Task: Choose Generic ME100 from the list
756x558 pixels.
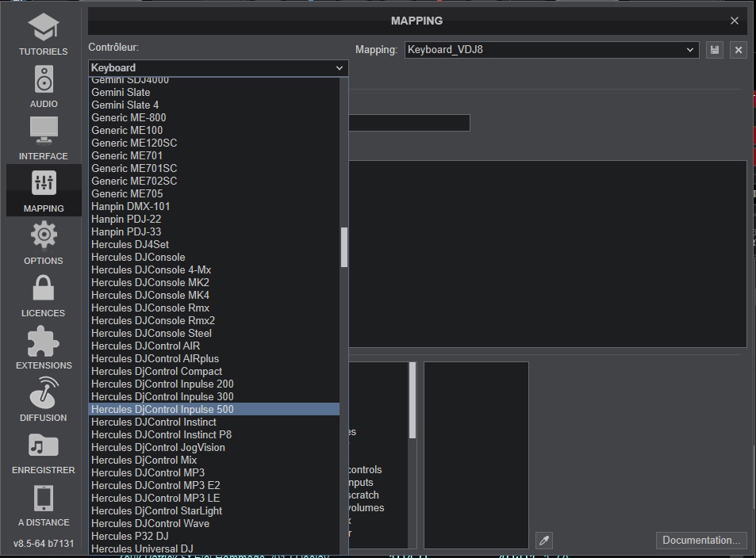Action: [214, 130]
